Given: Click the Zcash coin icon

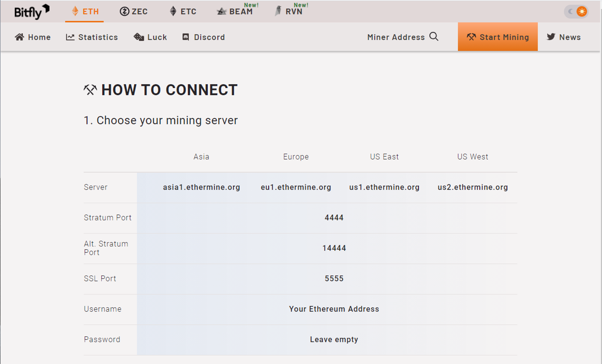Looking at the screenshot, I should 124,11.
